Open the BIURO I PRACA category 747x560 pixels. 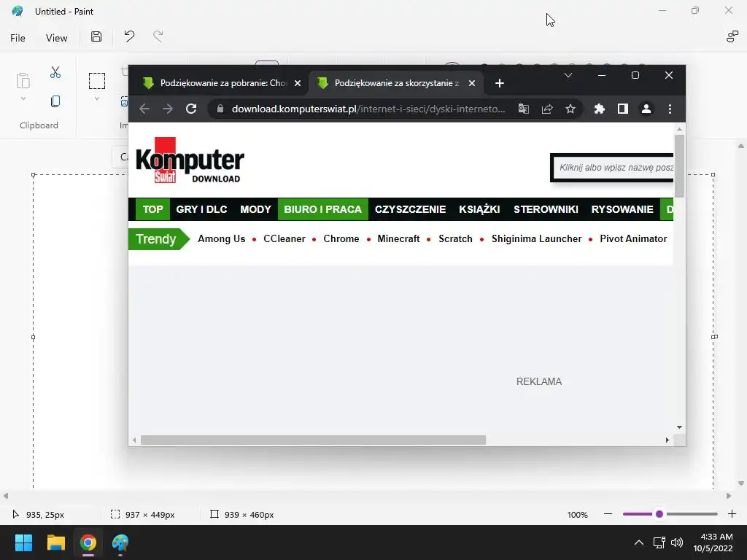coord(323,209)
